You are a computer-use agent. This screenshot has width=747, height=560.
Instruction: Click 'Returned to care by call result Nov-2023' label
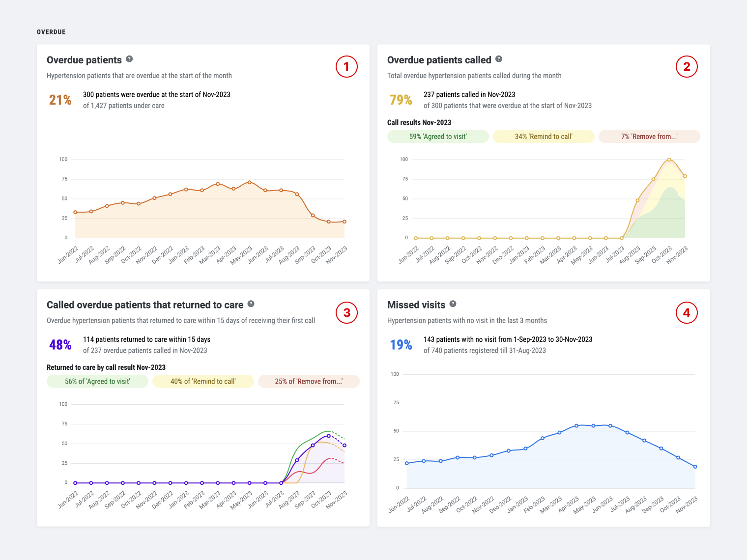pyautogui.click(x=106, y=367)
